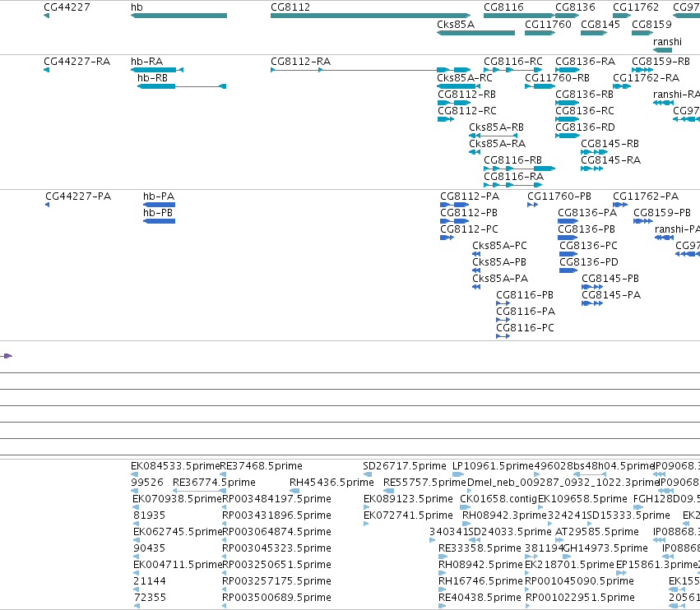The image size is (700, 610).
Task: Click the purple arrow glyph below protein track
Action: point(7,356)
